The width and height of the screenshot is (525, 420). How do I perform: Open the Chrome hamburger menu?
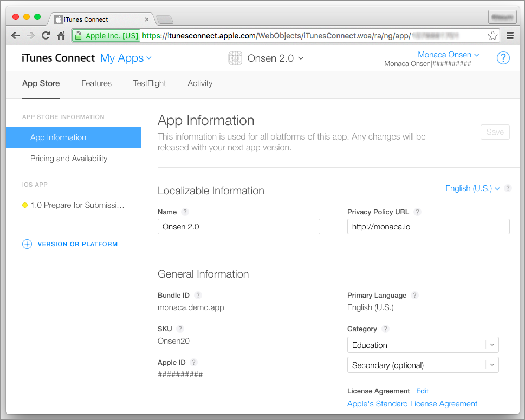click(x=510, y=35)
